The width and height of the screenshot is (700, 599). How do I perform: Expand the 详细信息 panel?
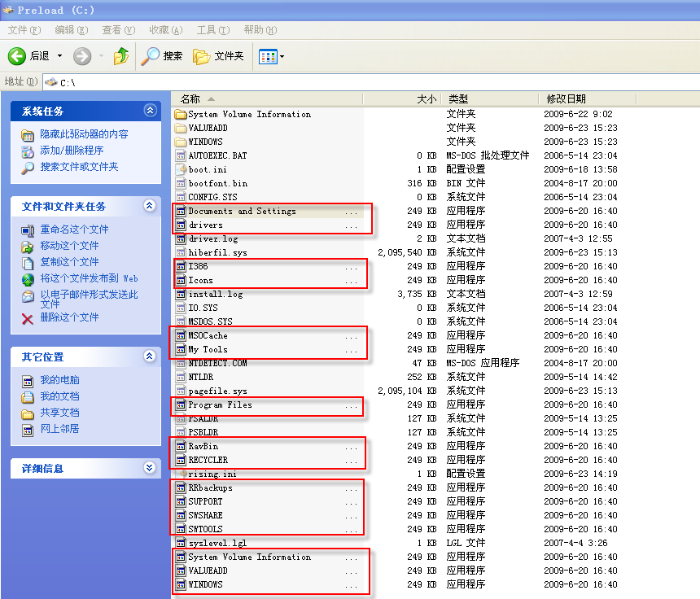(150, 467)
